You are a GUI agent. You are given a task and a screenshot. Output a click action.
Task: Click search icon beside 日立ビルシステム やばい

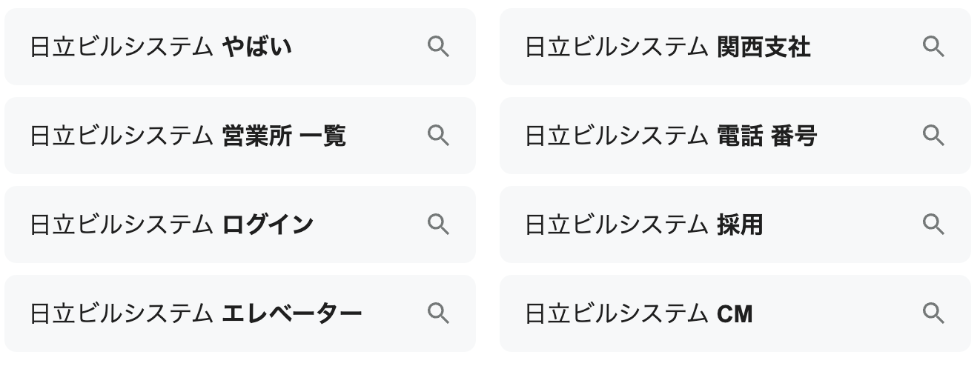(438, 47)
